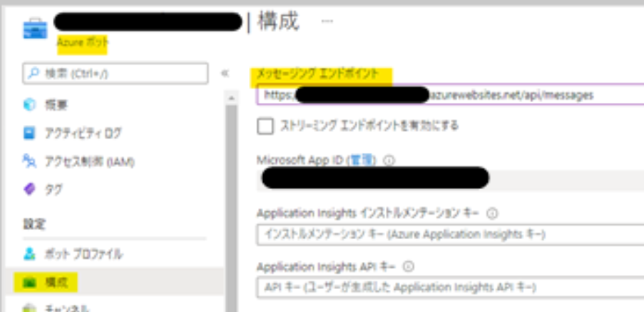Click the 管理 link beside Microsoft App ID
Viewport: 644px width, 312px height.
[362, 160]
